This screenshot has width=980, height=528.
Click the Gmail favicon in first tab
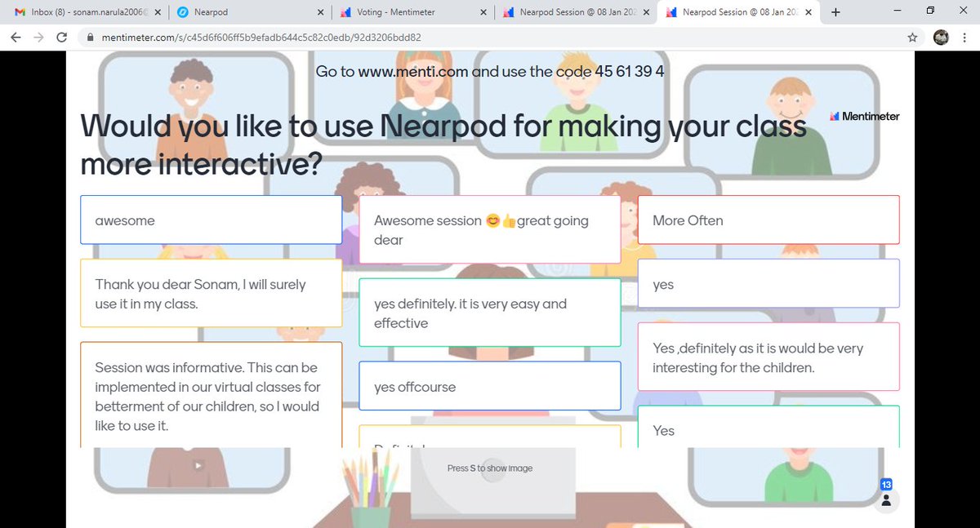pos(20,12)
